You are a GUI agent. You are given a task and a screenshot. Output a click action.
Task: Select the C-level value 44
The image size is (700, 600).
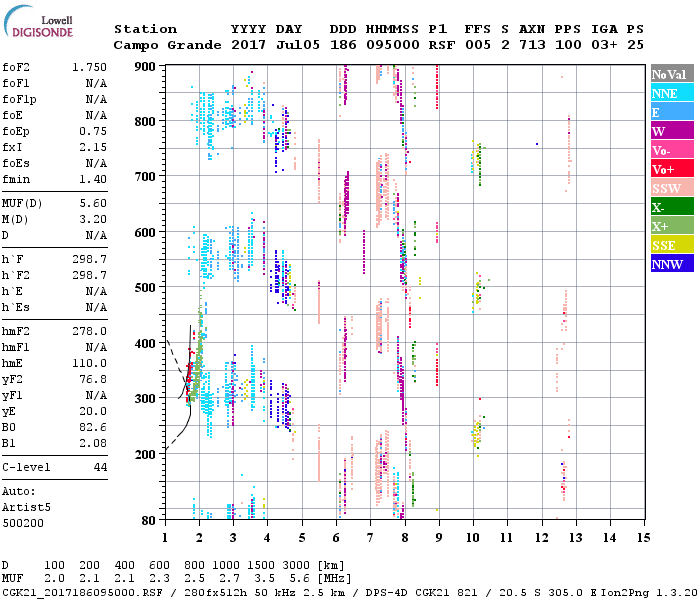[x=99, y=467]
